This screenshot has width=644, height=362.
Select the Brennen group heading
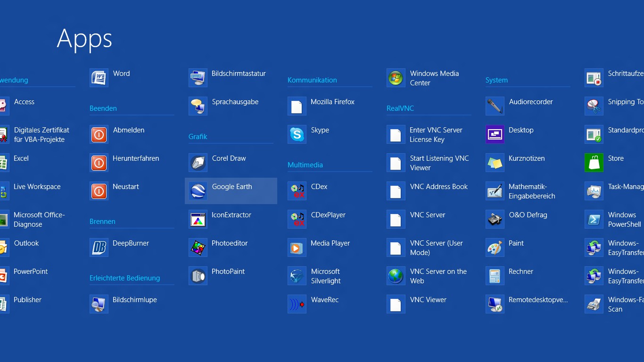point(102,222)
